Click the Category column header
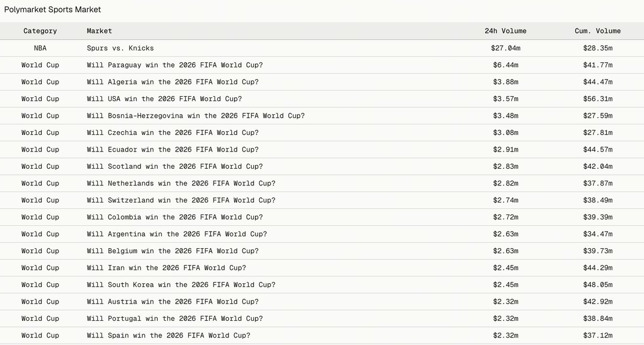This screenshot has height=345, width=644. click(x=40, y=31)
